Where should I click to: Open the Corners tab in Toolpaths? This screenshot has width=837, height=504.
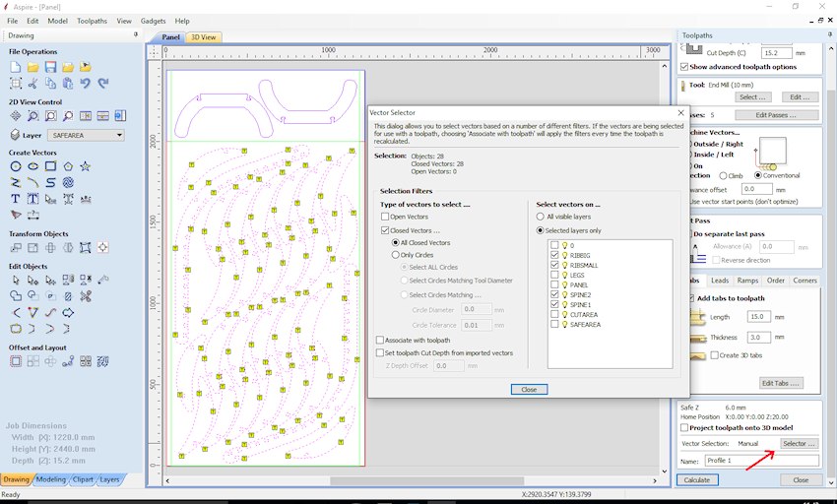pos(805,281)
